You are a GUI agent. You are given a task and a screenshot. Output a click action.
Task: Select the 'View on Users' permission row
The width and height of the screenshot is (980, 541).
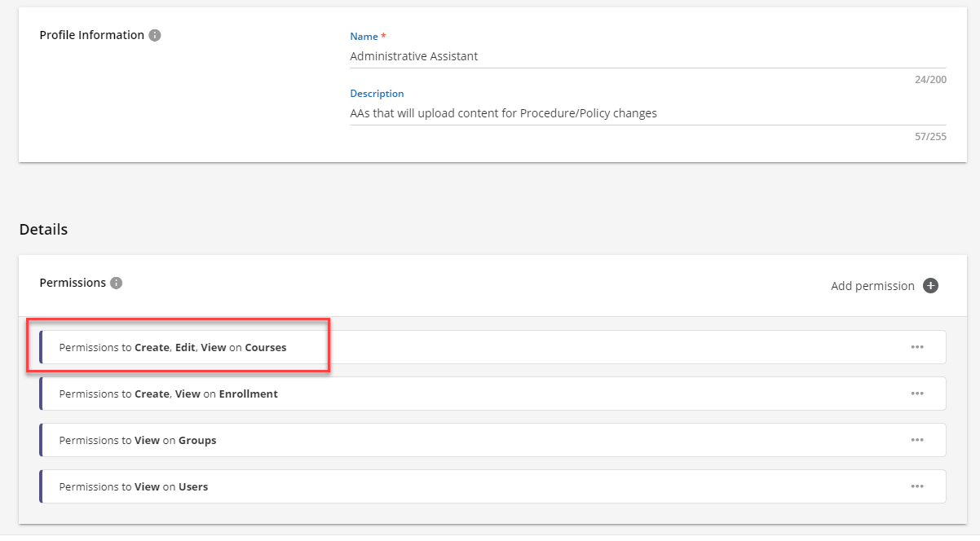point(492,486)
